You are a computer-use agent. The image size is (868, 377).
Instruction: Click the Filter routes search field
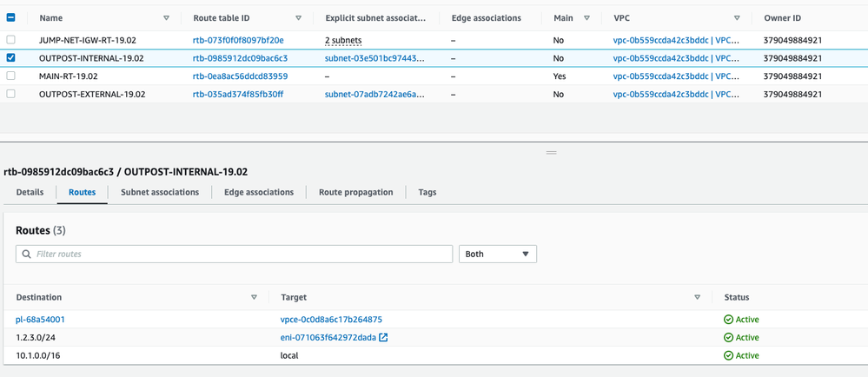coord(235,254)
